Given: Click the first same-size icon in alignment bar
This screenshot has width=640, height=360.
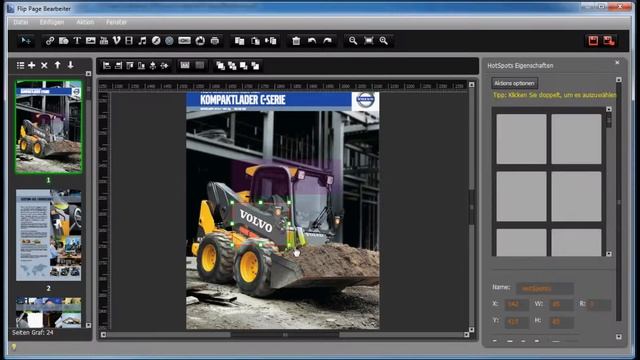Looking at the screenshot, I should (x=185, y=65).
